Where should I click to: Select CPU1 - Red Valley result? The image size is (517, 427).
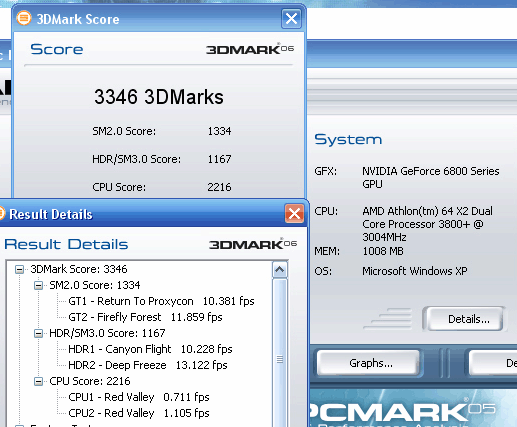tap(139, 397)
